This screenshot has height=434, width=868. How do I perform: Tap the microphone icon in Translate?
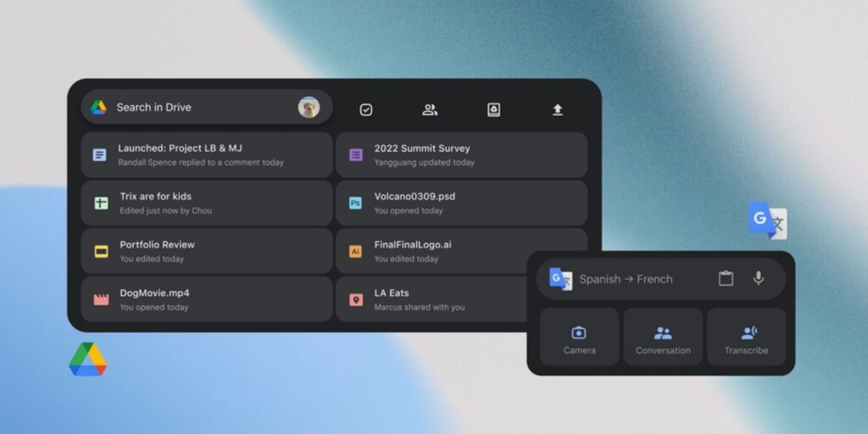tap(759, 278)
